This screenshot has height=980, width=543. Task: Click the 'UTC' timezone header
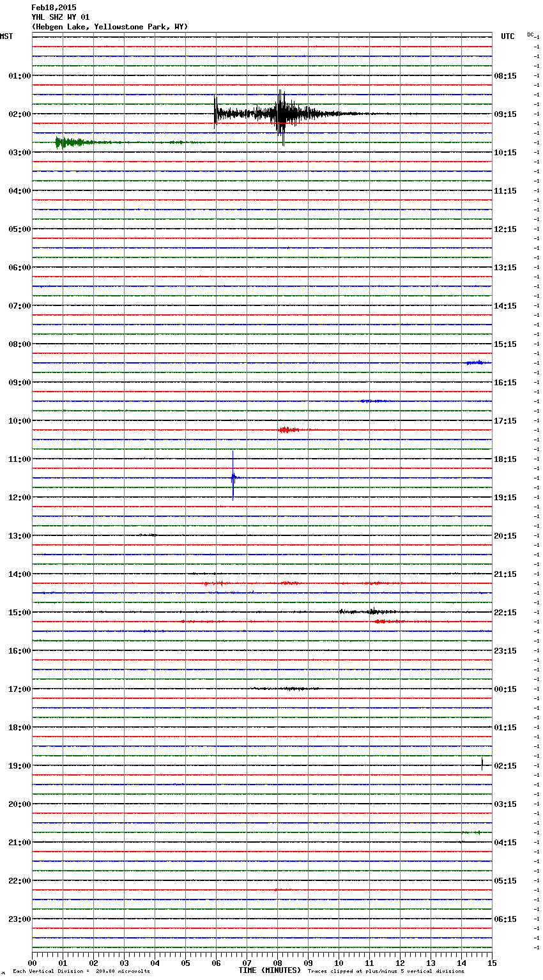(x=508, y=36)
